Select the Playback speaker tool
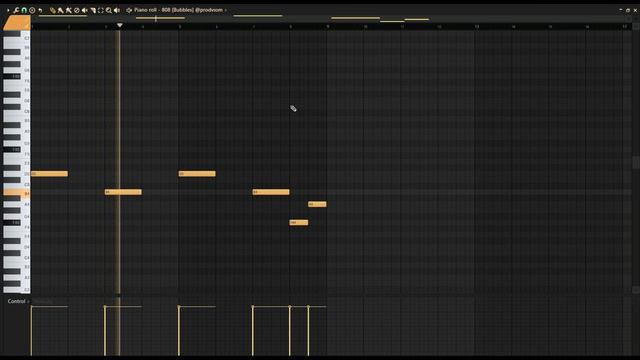The height and width of the screenshot is (360, 640). click(x=117, y=10)
